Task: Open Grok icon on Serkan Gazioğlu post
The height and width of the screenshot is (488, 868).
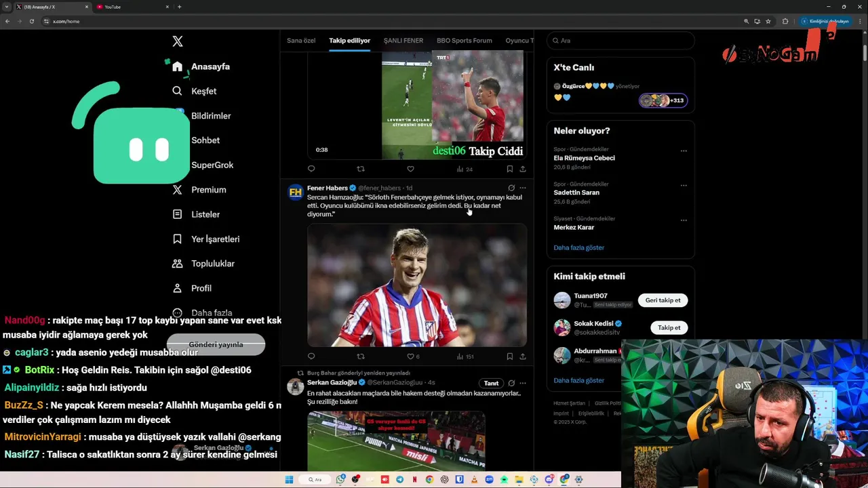Action: (511, 383)
